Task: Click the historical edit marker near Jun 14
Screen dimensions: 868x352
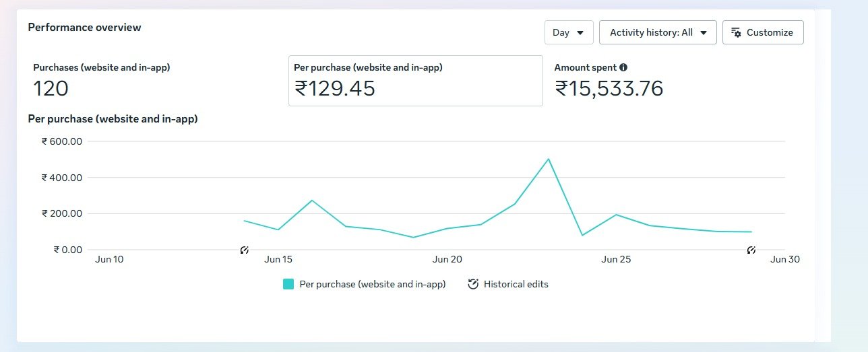Action: pyautogui.click(x=245, y=250)
